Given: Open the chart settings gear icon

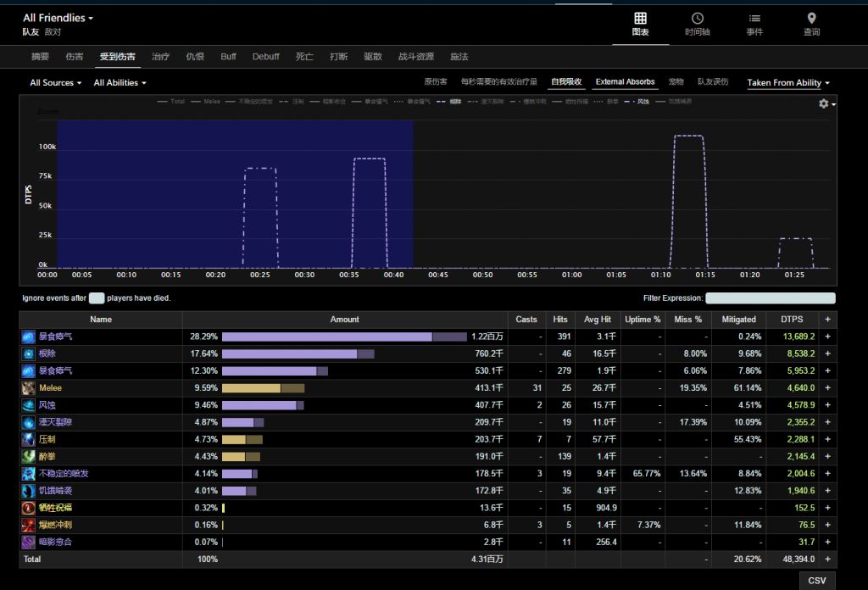Looking at the screenshot, I should 824,103.
